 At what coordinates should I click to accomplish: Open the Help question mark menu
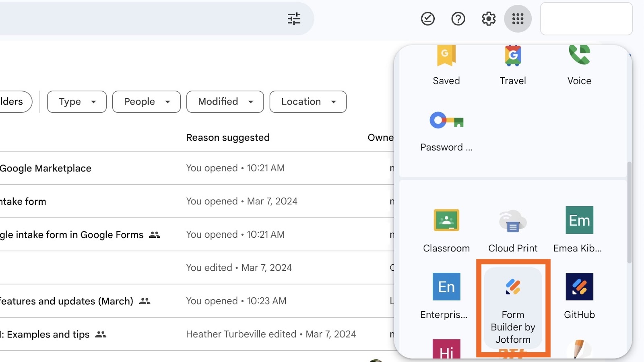[458, 19]
